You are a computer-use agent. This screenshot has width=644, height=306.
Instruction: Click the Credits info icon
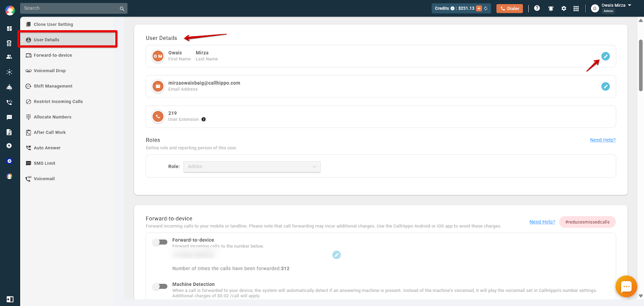(452, 8)
